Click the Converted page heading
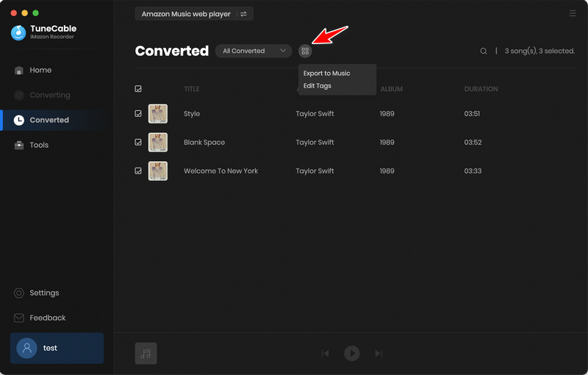588x375 pixels. click(172, 51)
